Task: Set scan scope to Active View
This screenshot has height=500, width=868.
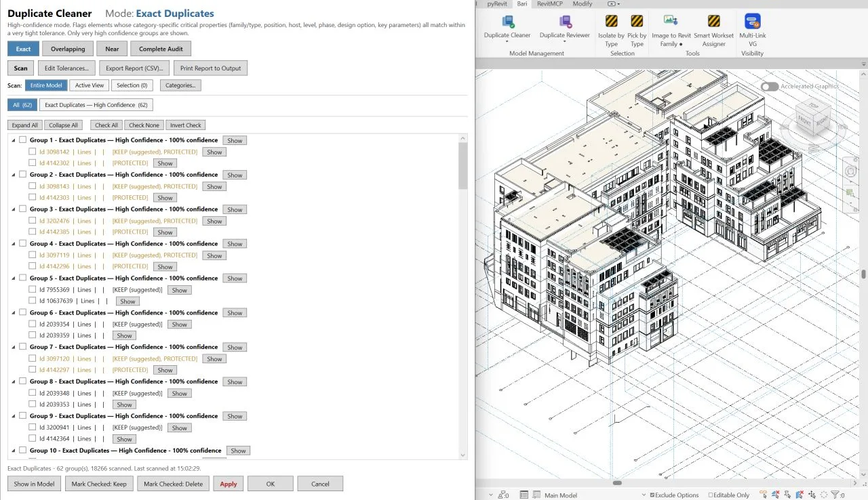Action: pyautogui.click(x=90, y=85)
